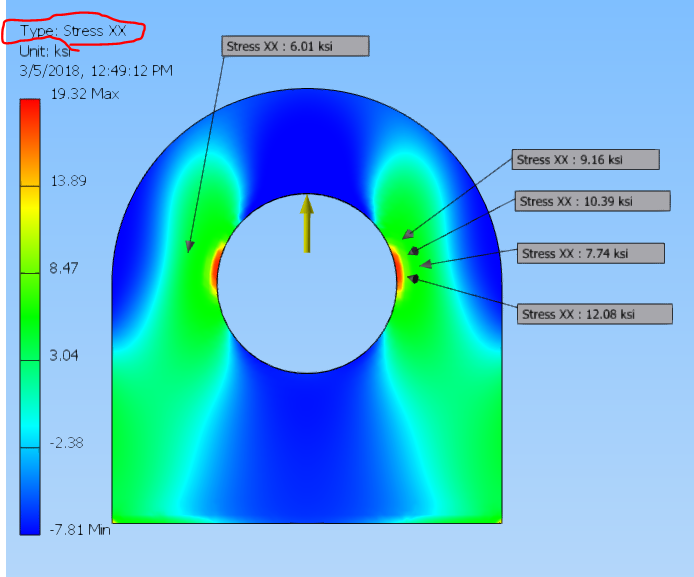Click the 6.01 ksi probe arrowhead on left

pos(189,248)
